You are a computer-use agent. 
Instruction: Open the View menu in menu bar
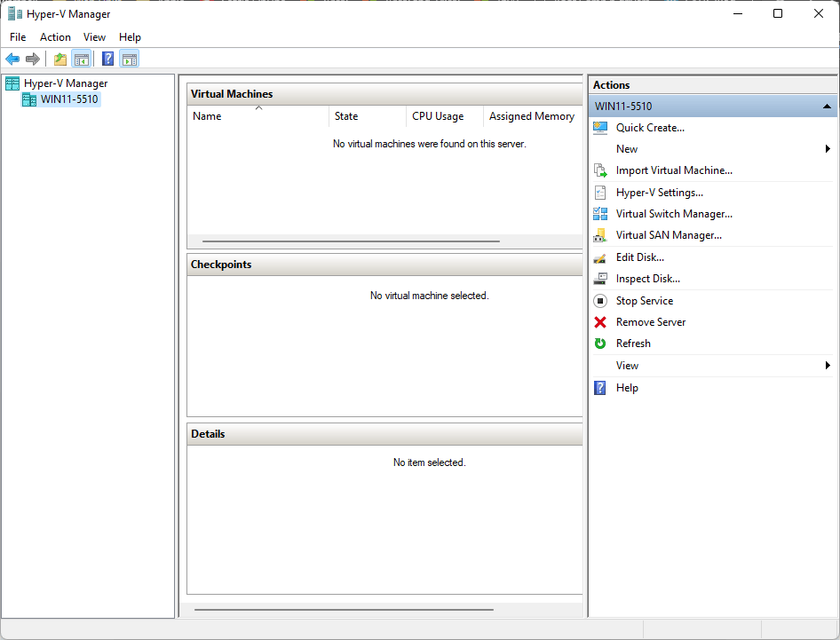(x=94, y=37)
